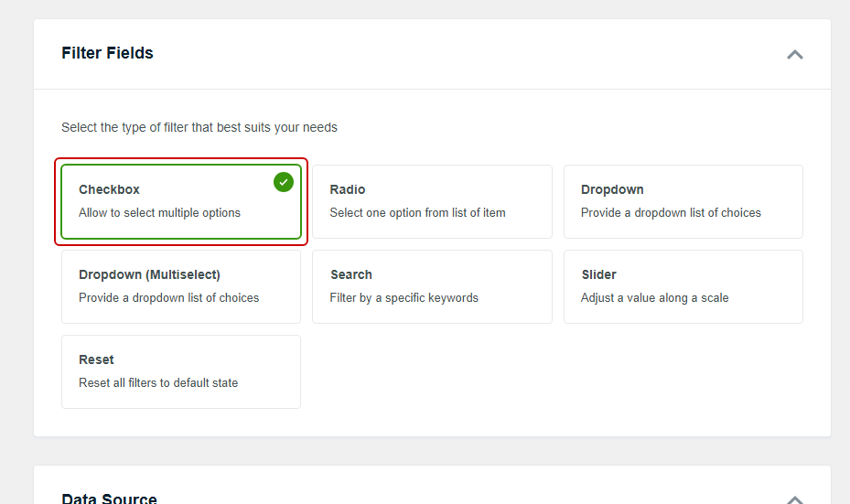Click the Data Source panel heading

[x=109, y=498]
